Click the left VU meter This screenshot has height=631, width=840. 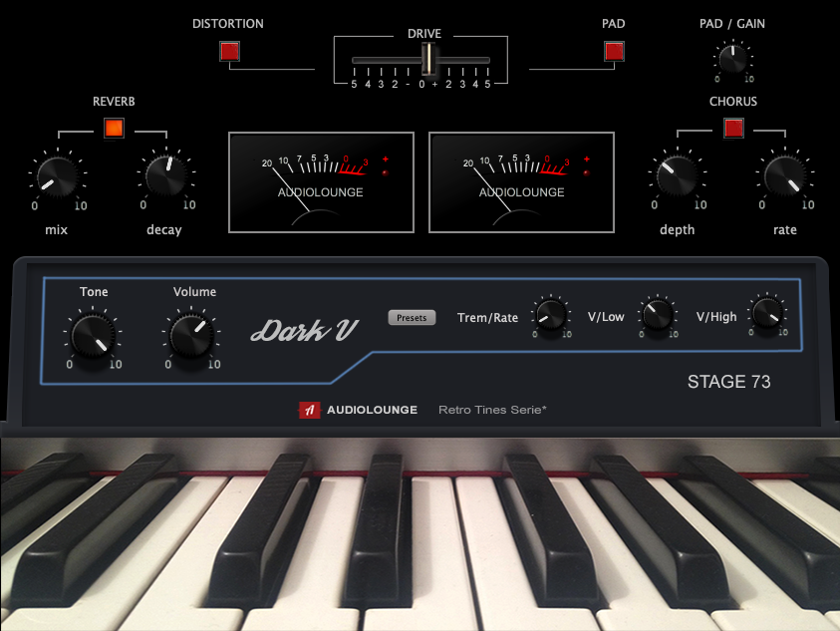[x=322, y=182]
